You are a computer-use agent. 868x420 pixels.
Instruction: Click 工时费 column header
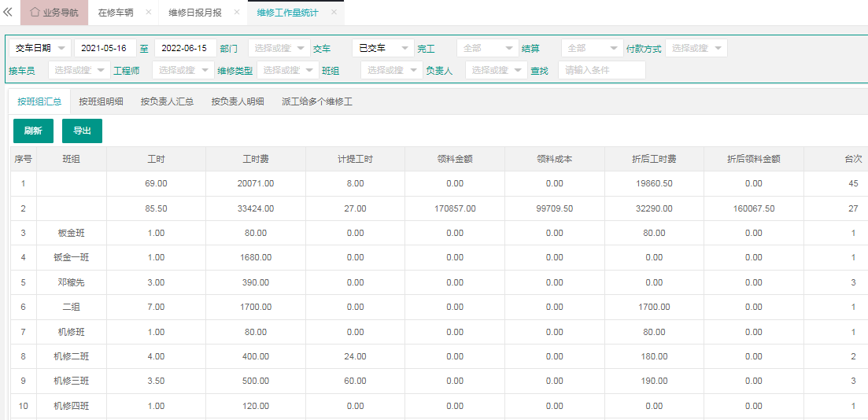(256, 160)
